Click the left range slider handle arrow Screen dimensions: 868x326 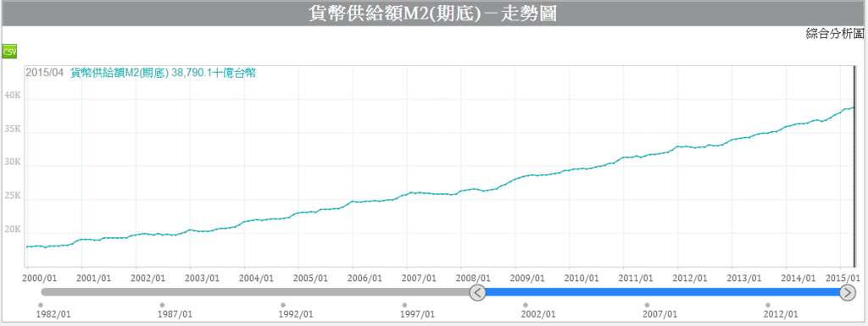[x=478, y=292]
